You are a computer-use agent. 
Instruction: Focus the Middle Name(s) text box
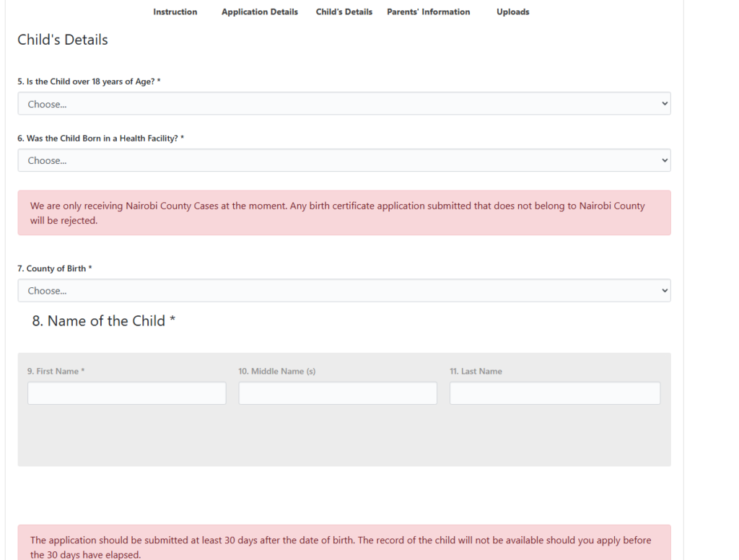(338, 393)
